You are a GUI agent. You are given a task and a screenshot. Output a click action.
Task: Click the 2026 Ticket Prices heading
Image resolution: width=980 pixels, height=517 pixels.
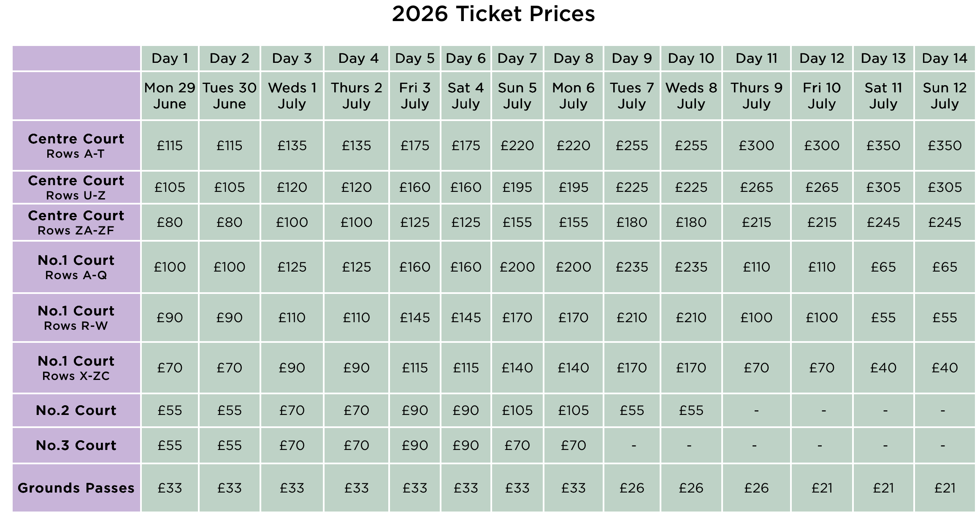click(x=493, y=14)
